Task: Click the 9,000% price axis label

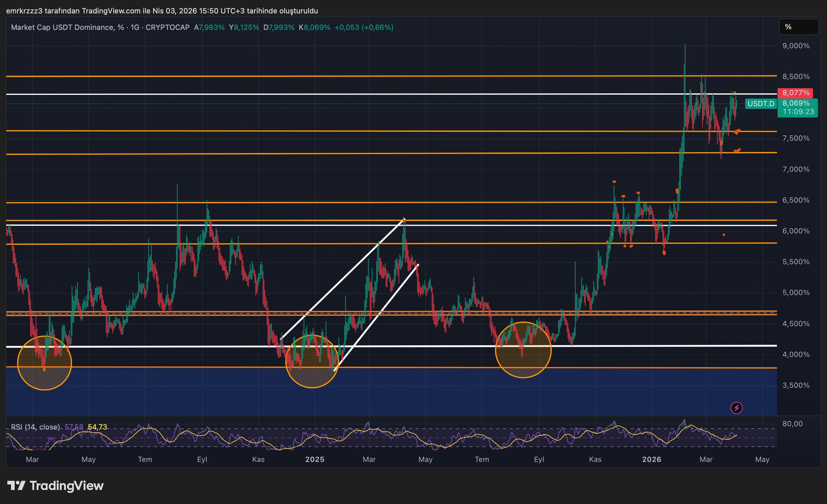Action: point(795,46)
